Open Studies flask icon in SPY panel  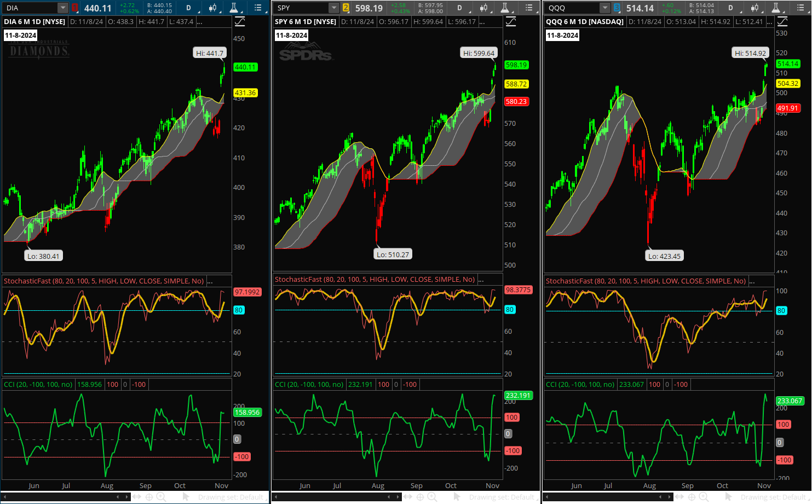tap(505, 8)
